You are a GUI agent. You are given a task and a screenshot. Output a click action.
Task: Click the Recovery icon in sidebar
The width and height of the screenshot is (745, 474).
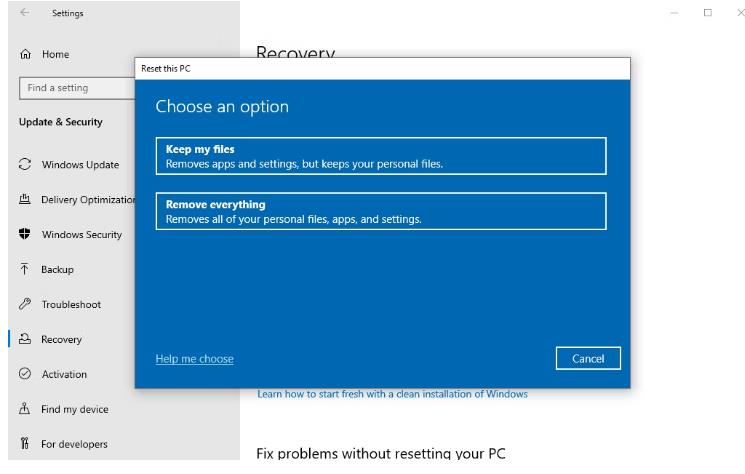click(x=25, y=339)
